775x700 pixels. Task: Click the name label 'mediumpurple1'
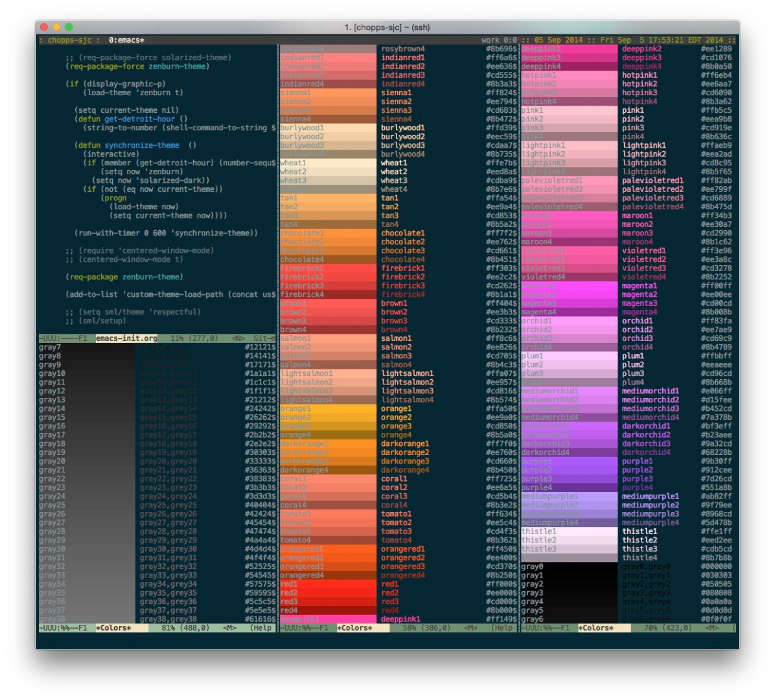point(651,496)
